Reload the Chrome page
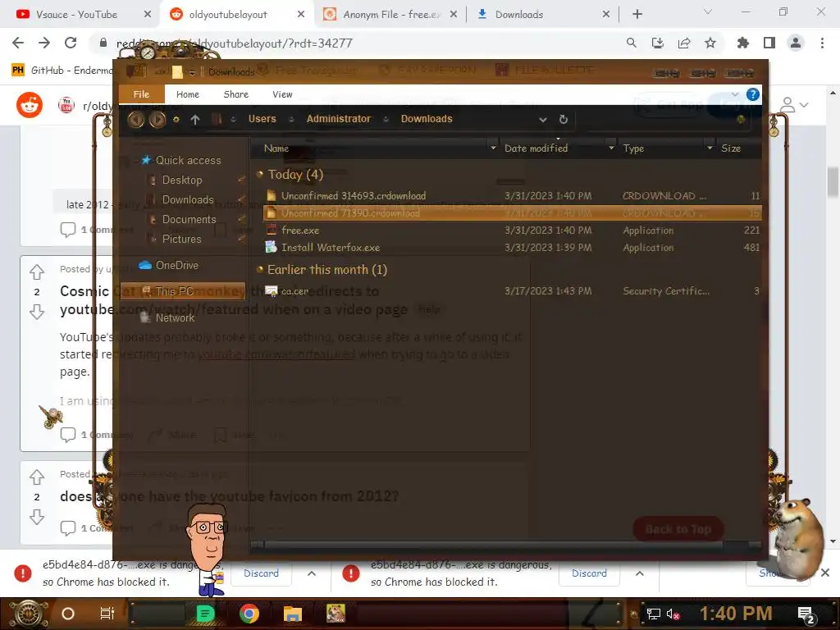This screenshot has width=840, height=630. coord(71,43)
